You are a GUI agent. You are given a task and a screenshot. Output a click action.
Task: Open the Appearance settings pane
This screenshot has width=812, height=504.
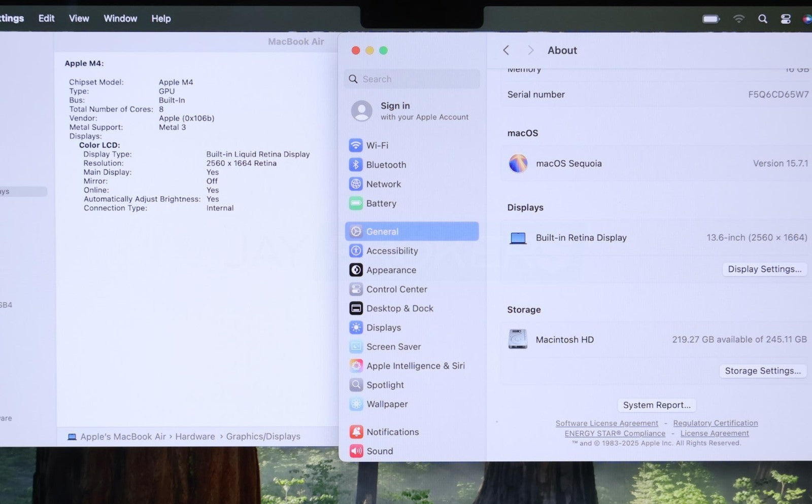[x=391, y=270]
